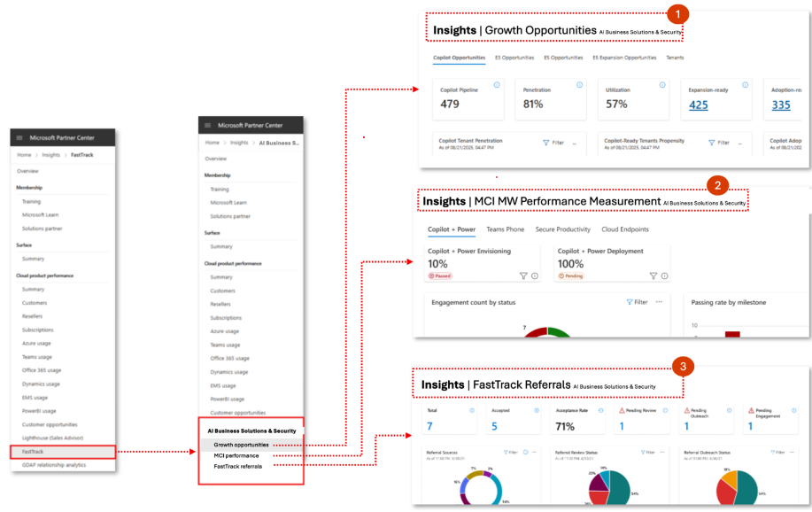Click the info icon on Copilot Pipeline card
Viewport: 812px width, 512px height.
point(496,85)
